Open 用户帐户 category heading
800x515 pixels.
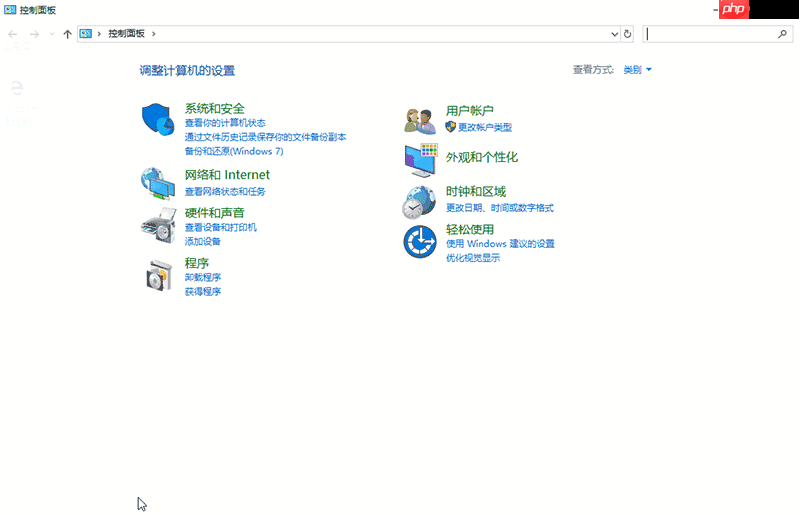pos(469,111)
